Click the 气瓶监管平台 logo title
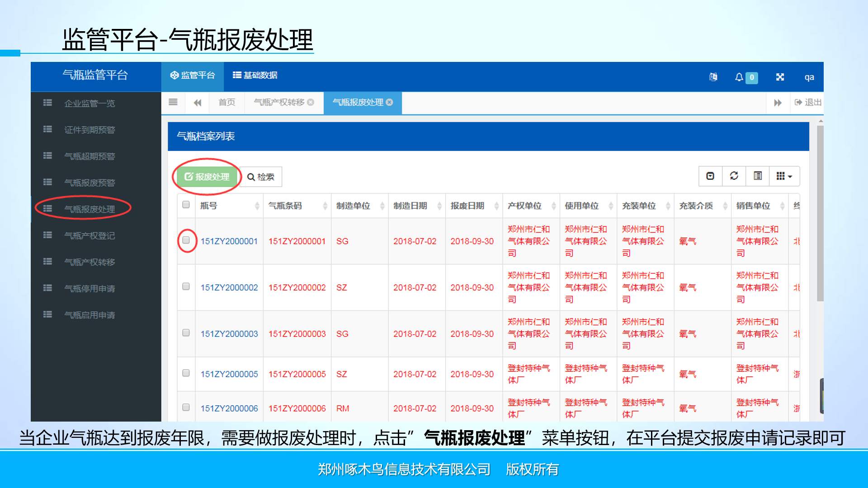868x488 pixels. click(x=95, y=75)
